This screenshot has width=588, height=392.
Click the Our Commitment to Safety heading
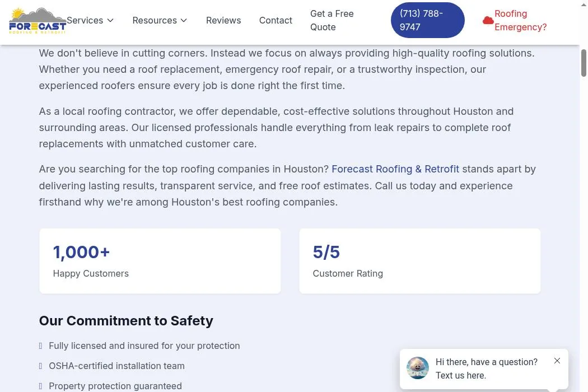click(x=126, y=321)
